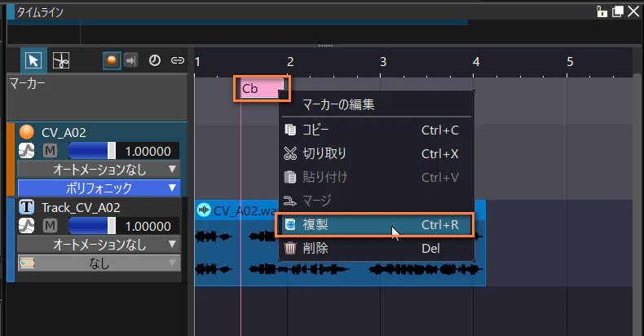Click the orange circle icon of CV_A02
The width and height of the screenshot is (644, 336).
tap(27, 132)
